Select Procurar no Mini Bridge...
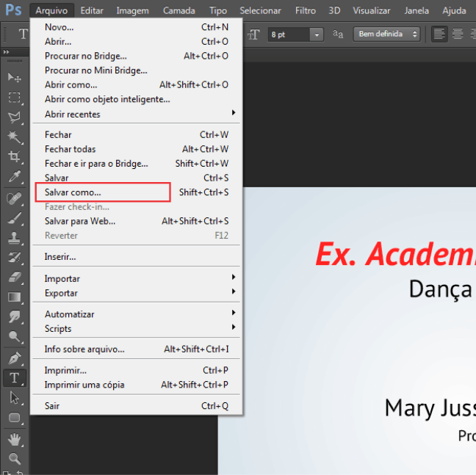Viewport: 476px width, 475px height. (136, 70)
